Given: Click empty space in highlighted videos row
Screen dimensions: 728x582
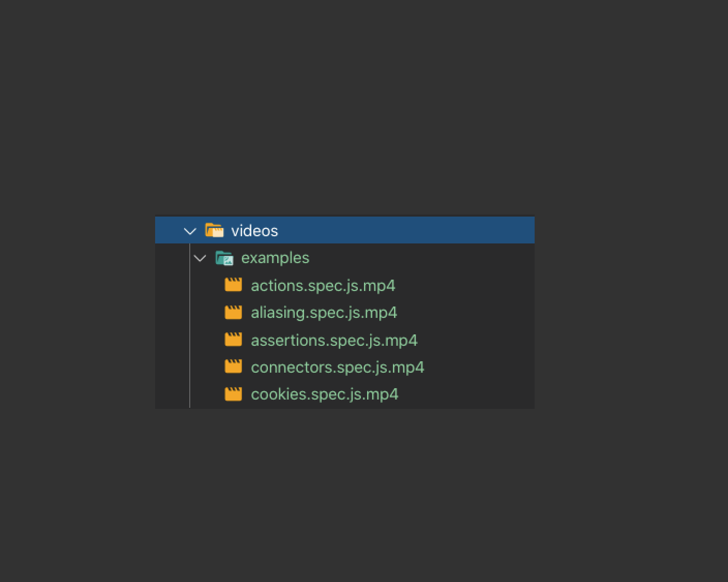Looking at the screenshot, I should coord(414,231).
